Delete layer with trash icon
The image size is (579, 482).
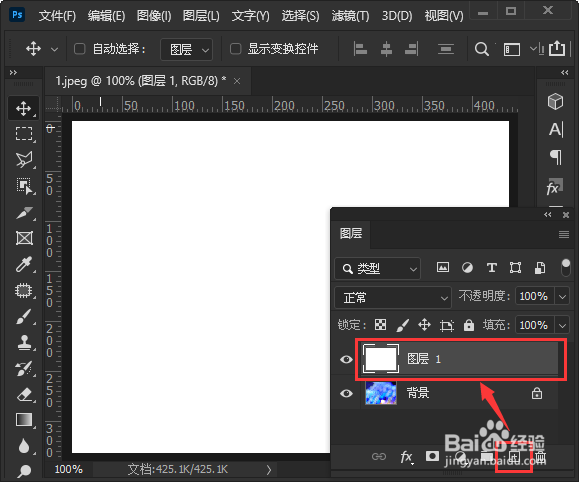[540, 457]
